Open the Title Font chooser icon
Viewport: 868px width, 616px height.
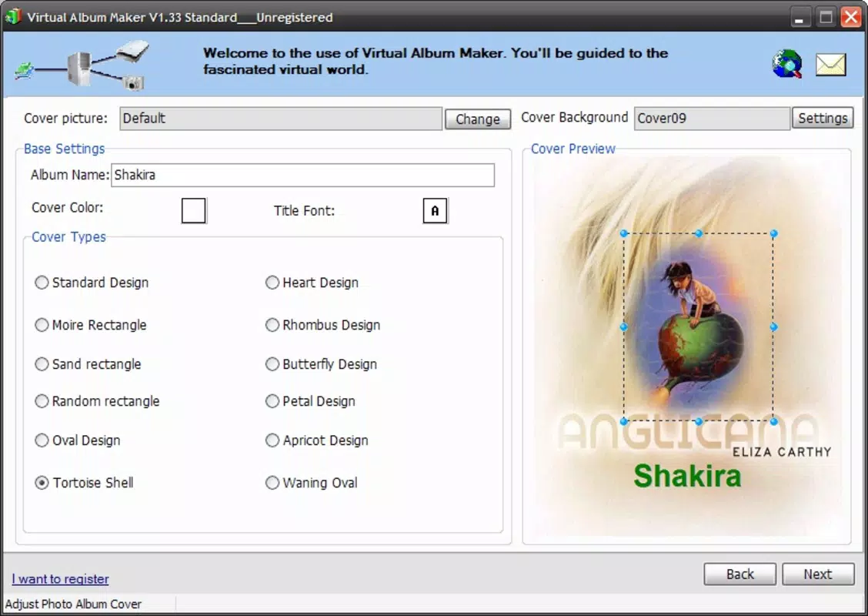point(435,210)
